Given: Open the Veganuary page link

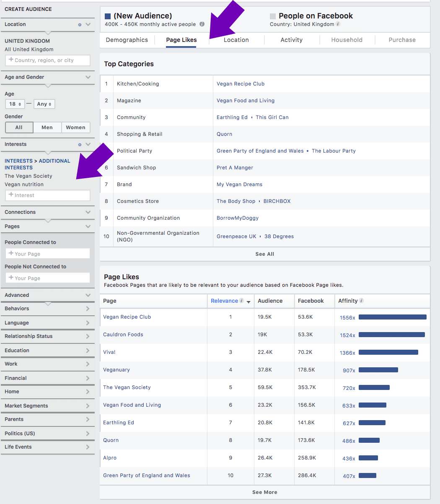Looking at the screenshot, I should click(x=116, y=370).
